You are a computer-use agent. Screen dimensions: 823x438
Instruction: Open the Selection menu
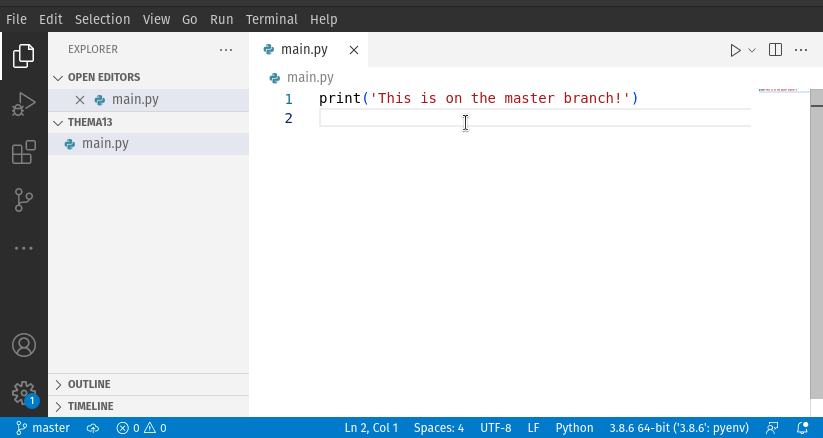(102, 19)
